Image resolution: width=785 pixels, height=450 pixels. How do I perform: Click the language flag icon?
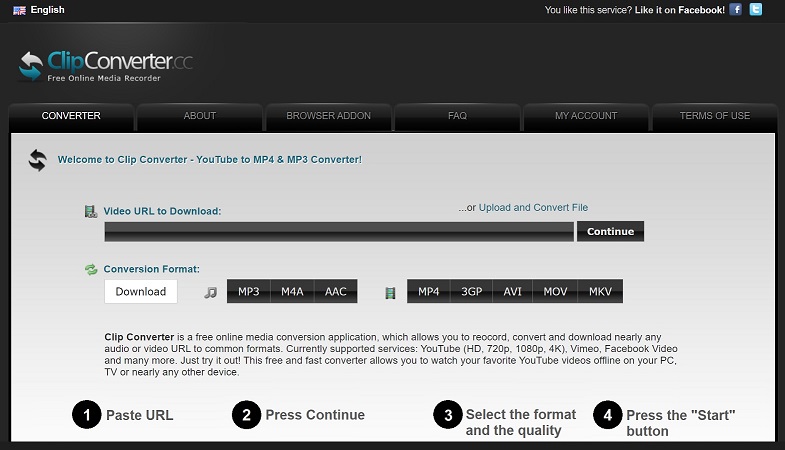[20, 10]
